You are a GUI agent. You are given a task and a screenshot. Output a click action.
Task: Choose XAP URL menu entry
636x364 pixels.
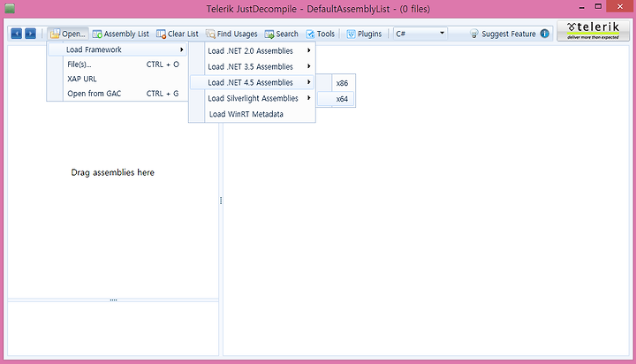coord(117,79)
